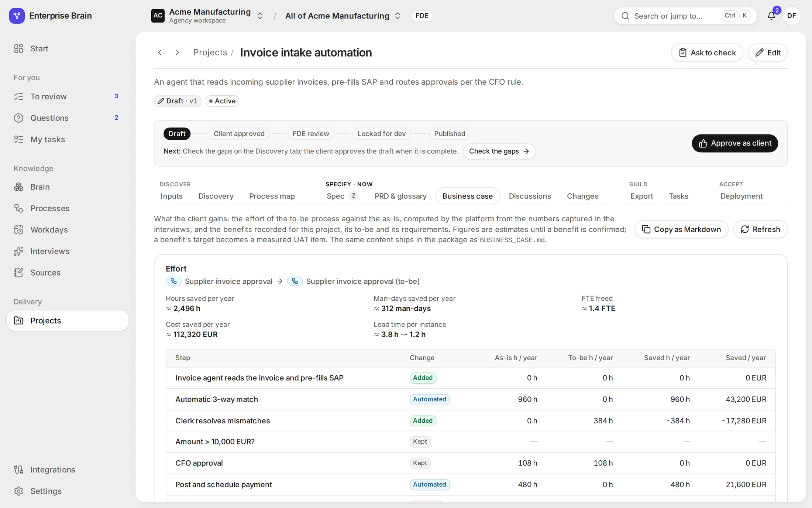
Task: Open the Workdays calendar icon
Action: (18, 230)
